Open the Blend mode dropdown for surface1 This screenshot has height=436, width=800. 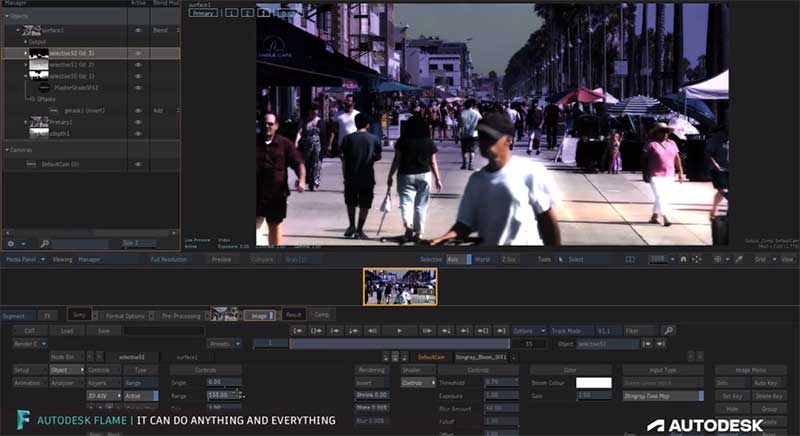[164, 30]
